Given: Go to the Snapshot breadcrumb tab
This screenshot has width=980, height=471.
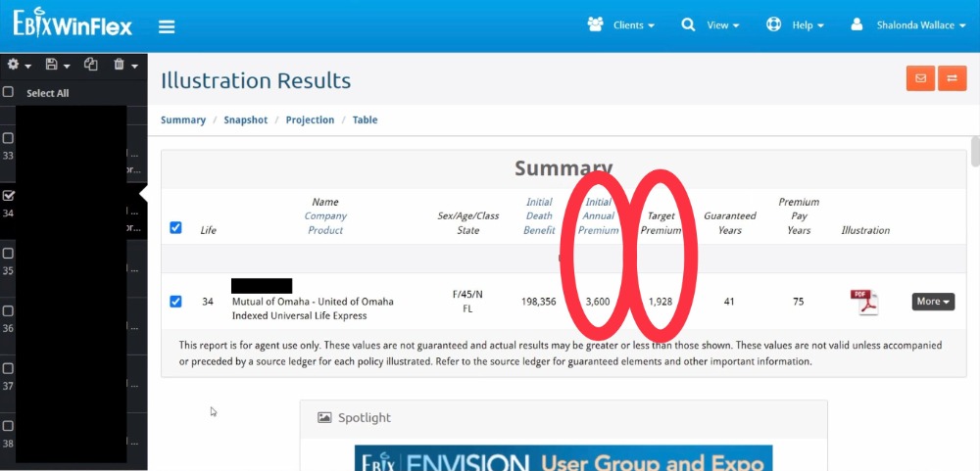Looking at the screenshot, I should coord(246,119).
